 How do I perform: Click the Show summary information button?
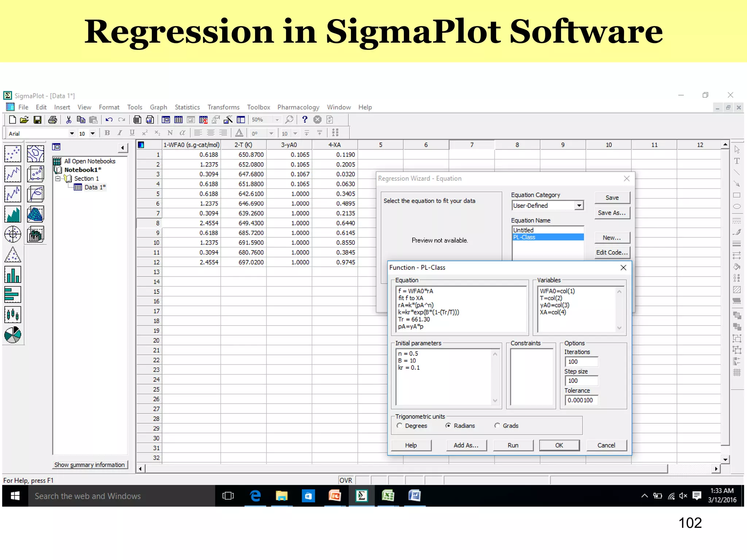click(89, 464)
